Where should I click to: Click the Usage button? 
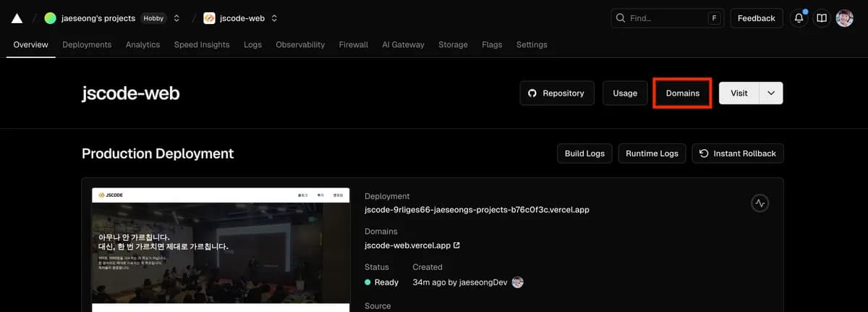point(625,93)
